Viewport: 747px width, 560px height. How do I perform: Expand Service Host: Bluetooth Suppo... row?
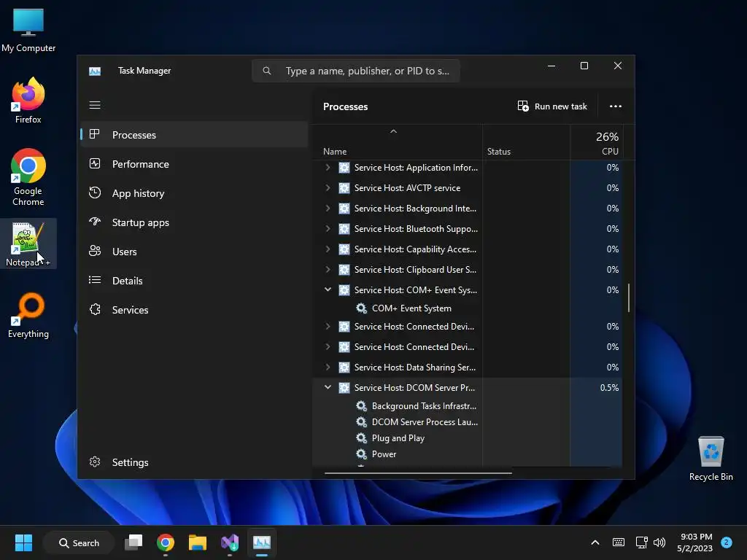click(328, 228)
